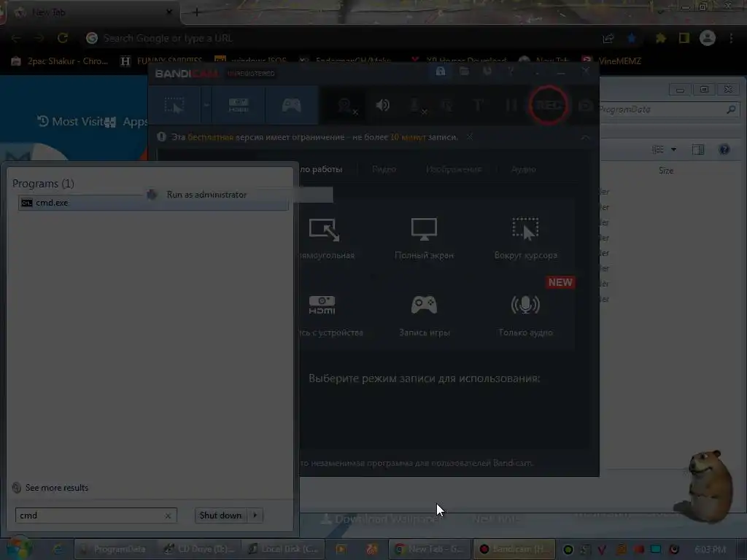Start recording with the red REC button
Screen dimensions: 747x560
point(549,105)
